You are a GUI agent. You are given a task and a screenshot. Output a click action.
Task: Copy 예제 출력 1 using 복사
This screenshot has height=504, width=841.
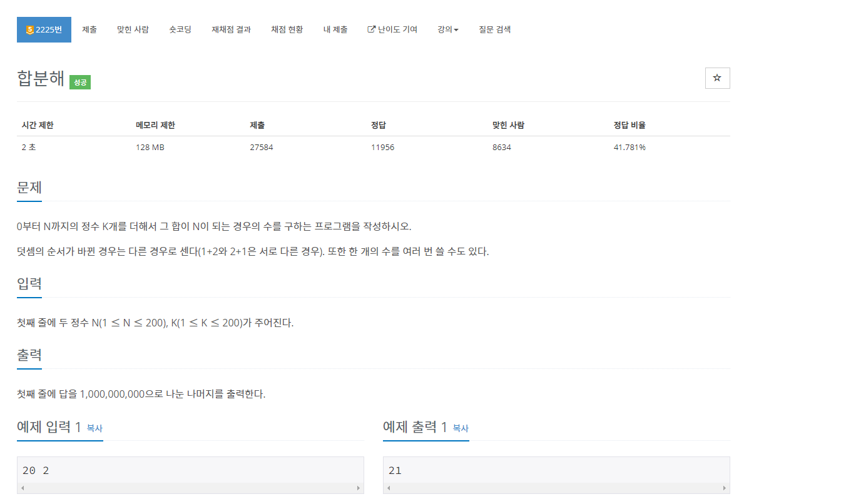coord(461,428)
